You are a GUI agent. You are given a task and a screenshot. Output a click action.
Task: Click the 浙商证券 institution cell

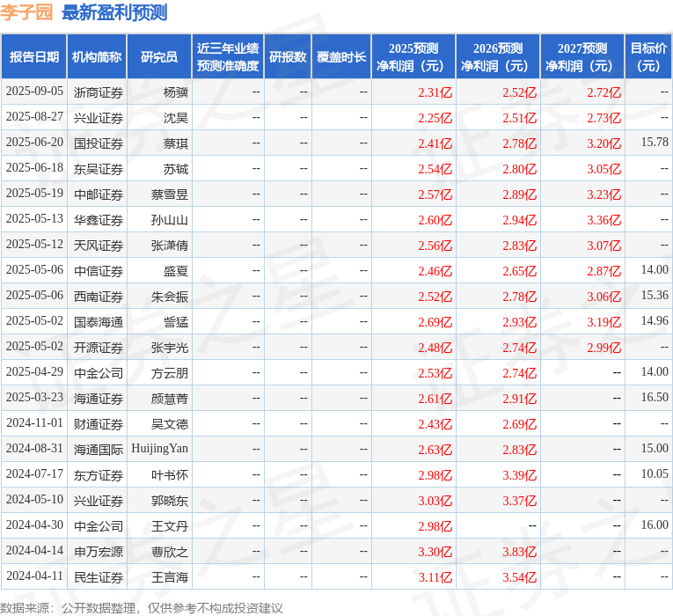tap(99, 92)
